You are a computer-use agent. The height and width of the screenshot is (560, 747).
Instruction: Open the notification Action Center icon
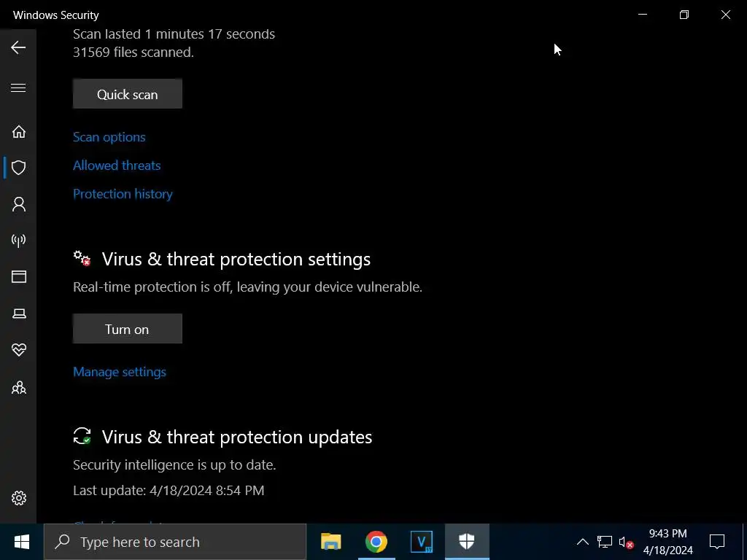[x=717, y=542]
